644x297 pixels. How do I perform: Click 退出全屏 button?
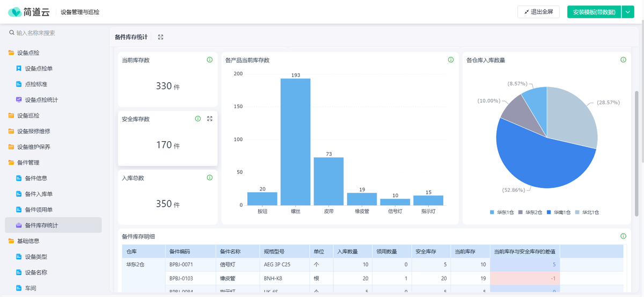538,12
